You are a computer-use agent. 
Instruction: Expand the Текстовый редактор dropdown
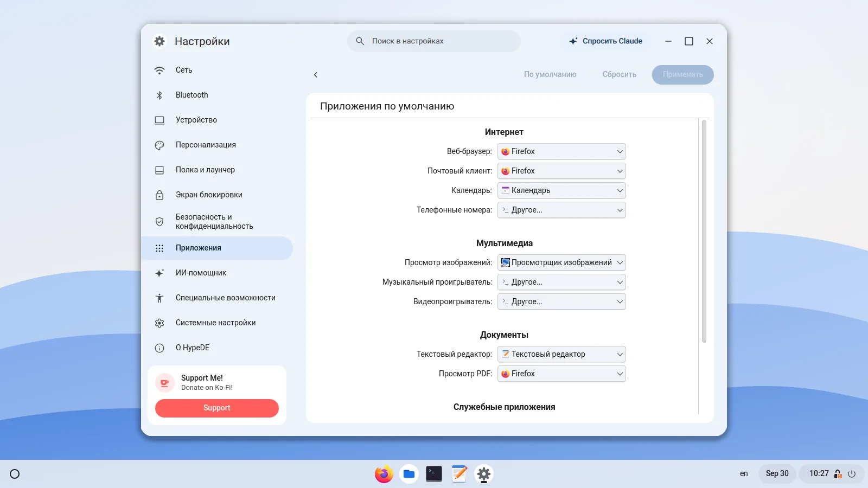point(561,354)
